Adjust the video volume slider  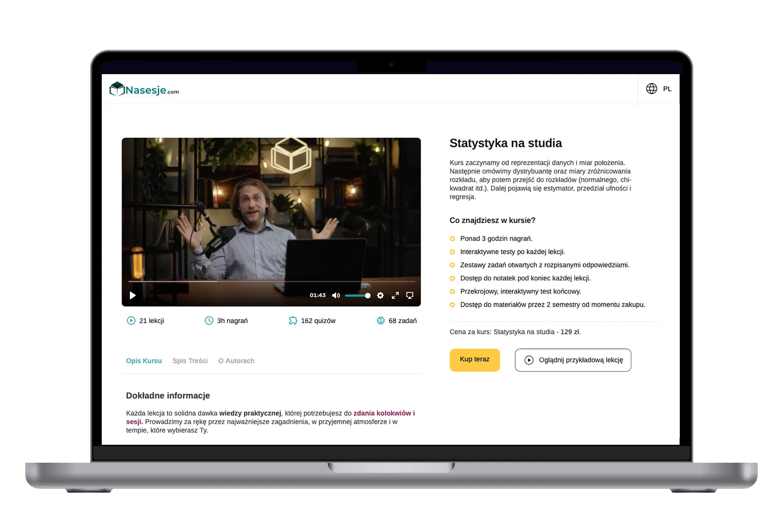point(358,296)
